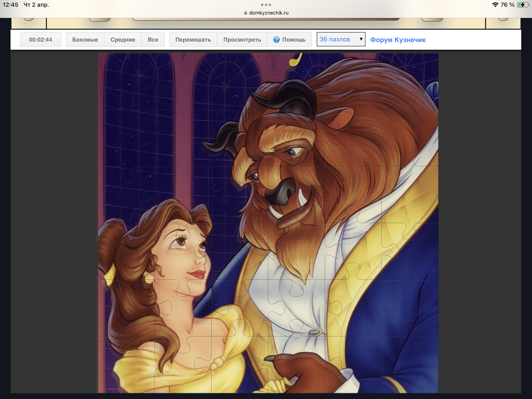Show only Боковые edge pieces

[85, 39]
